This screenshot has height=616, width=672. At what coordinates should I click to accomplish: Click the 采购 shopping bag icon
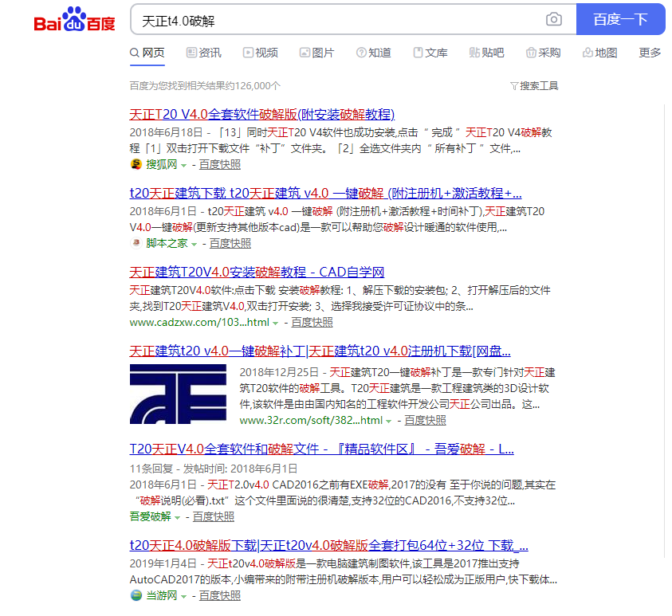point(531,53)
